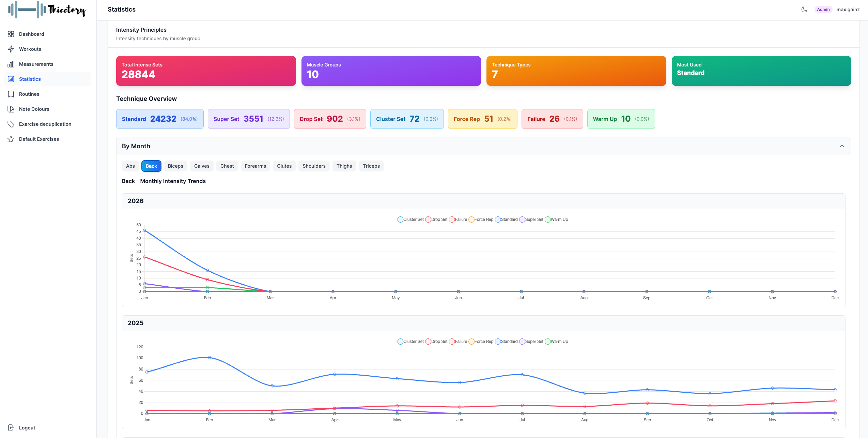Open the Dashboard from the sidebar
The image size is (868, 438).
(31, 34)
